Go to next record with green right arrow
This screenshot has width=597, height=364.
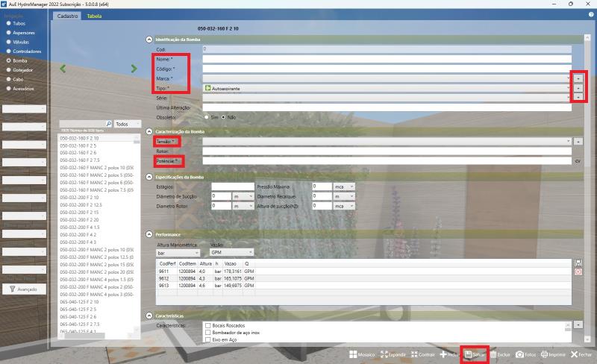[134, 69]
